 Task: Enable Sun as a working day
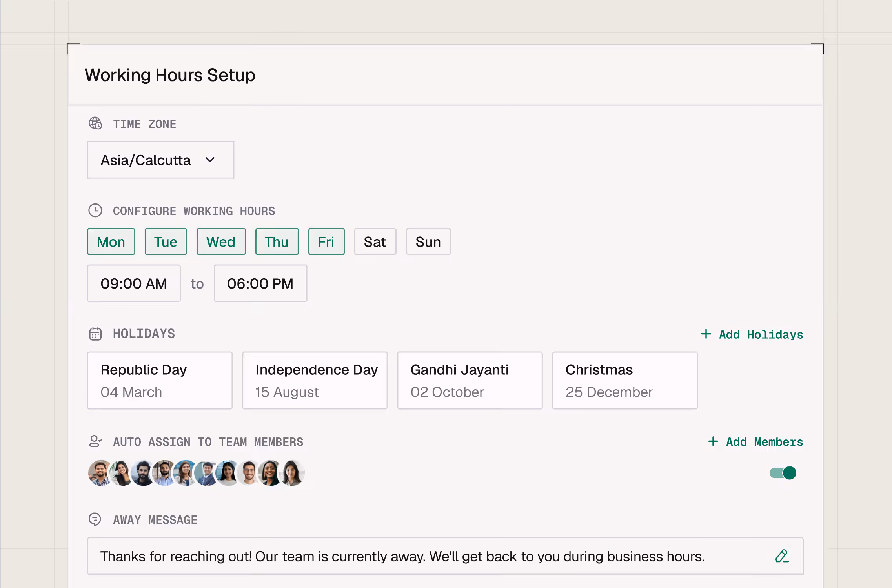(x=428, y=242)
